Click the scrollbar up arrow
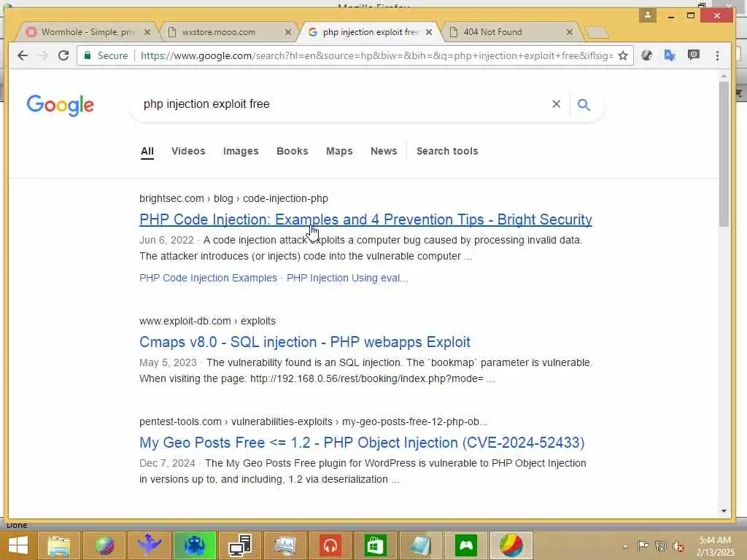 coord(724,76)
